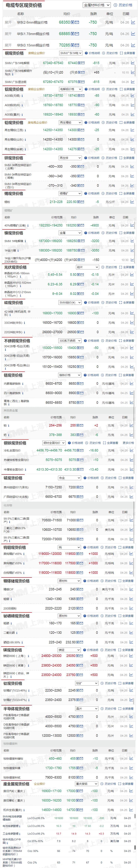Click the 其他贵金属 sub-table header label
138x868 pixels.
(10, 410)
